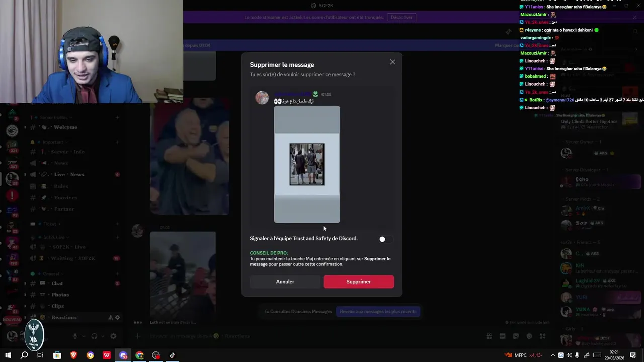Select the Live · News channel
The height and width of the screenshot is (362, 644).
click(x=74, y=174)
